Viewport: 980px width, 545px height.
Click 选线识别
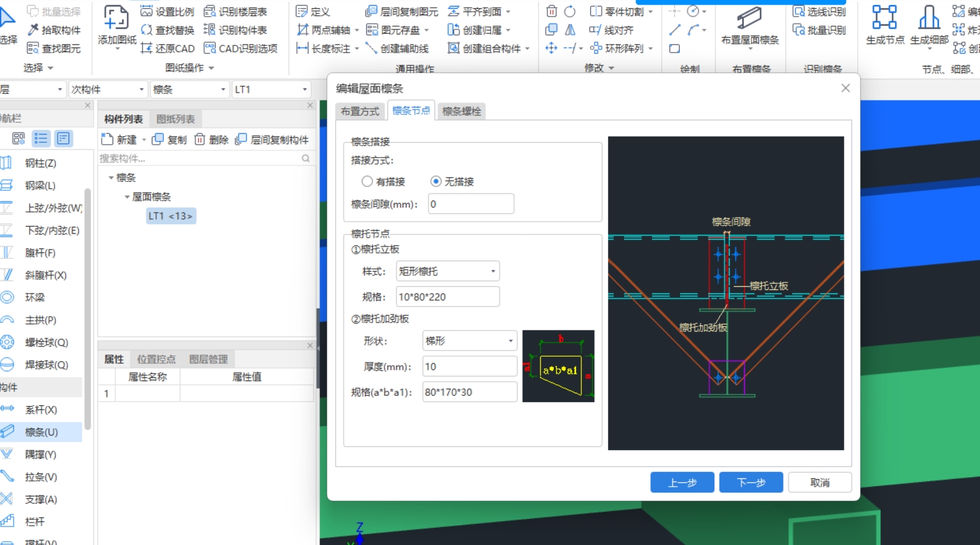(x=819, y=12)
